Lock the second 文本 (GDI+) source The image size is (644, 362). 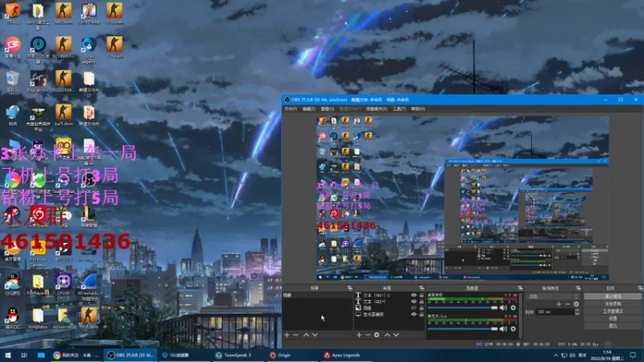point(421,302)
